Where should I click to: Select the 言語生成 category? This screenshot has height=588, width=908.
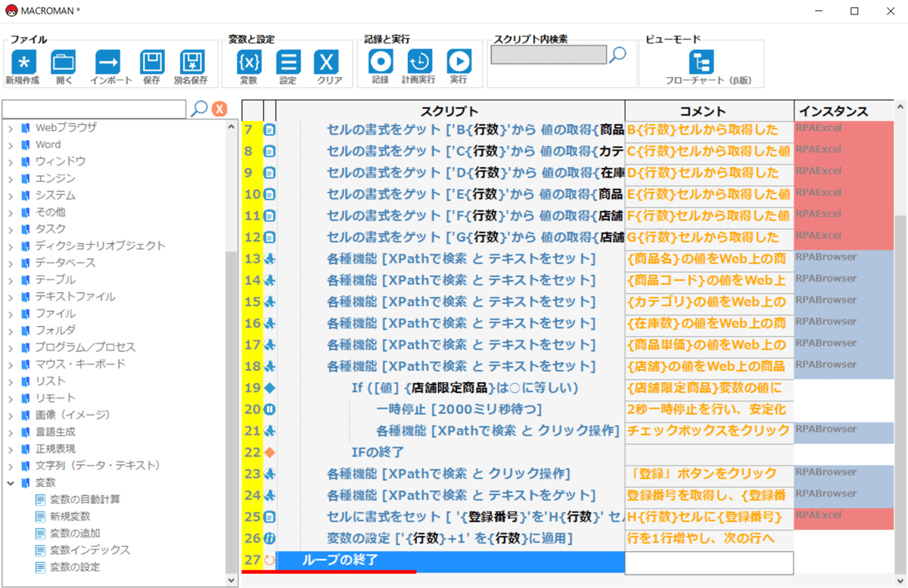point(55,431)
